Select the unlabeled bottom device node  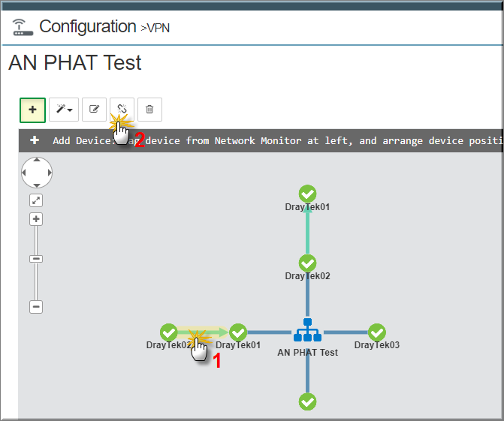click(x=308, y=401)
